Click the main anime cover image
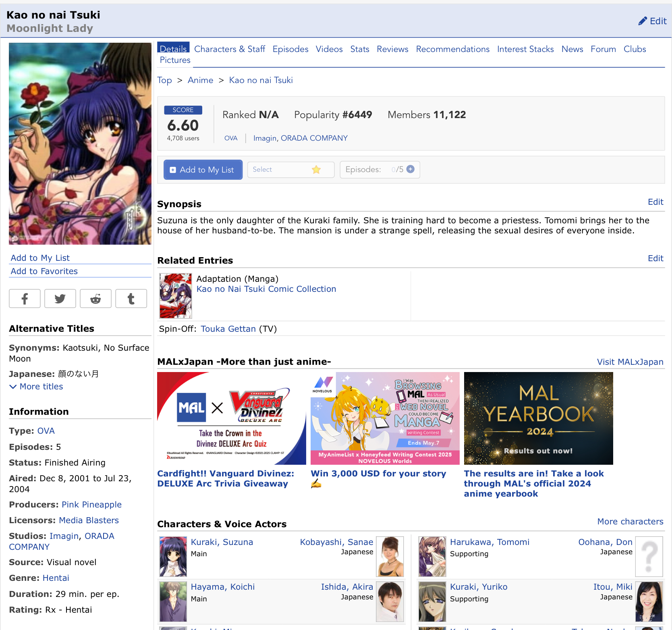This screenshot has width=672, height=630. pos(80,143)
